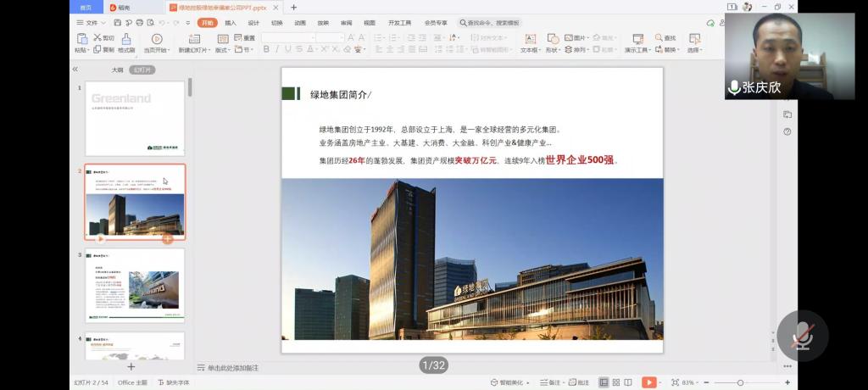Toggle the Slides thumbnail panel tab
The image size is (868, 390).
point(142,70)
